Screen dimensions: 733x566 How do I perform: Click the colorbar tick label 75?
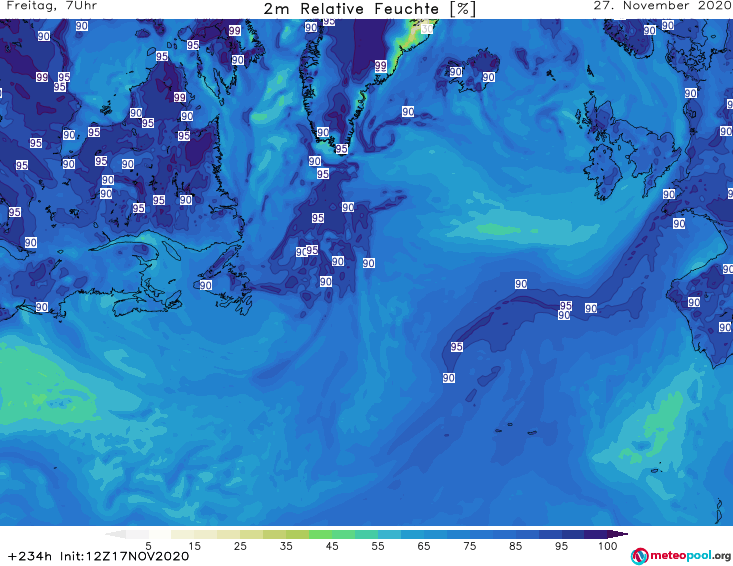click(x=469, y=546)
